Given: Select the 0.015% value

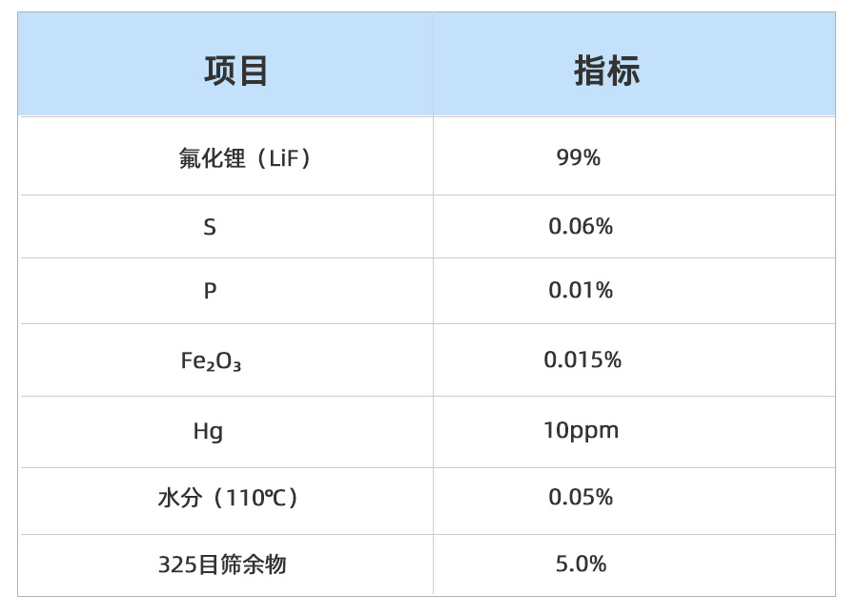Looking at the screenshot, I should point(582,360).
